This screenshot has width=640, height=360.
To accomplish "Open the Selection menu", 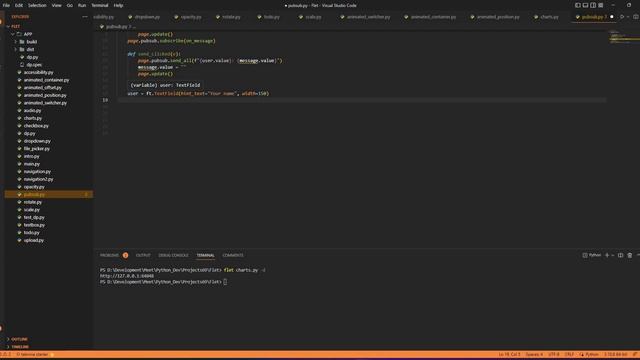I will tap(37, 5).
